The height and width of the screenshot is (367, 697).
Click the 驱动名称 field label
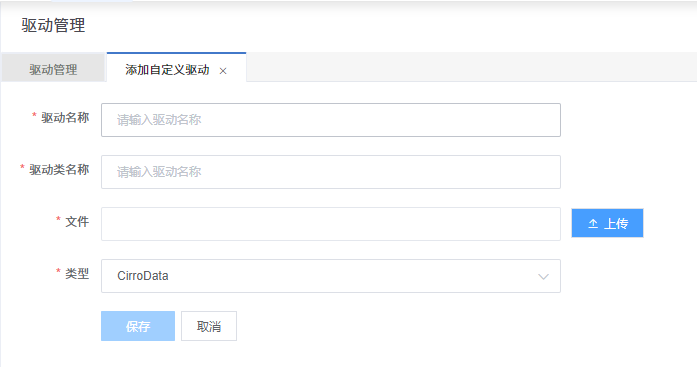(65, 118)
